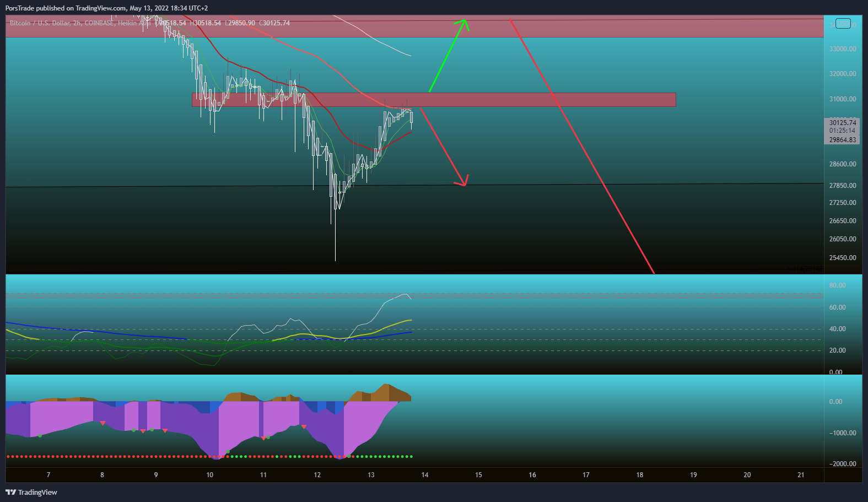This screenshot has height=502, width=868.
Task: Click the 60.00 level on oscillator axis
Action: pos(837,307)
